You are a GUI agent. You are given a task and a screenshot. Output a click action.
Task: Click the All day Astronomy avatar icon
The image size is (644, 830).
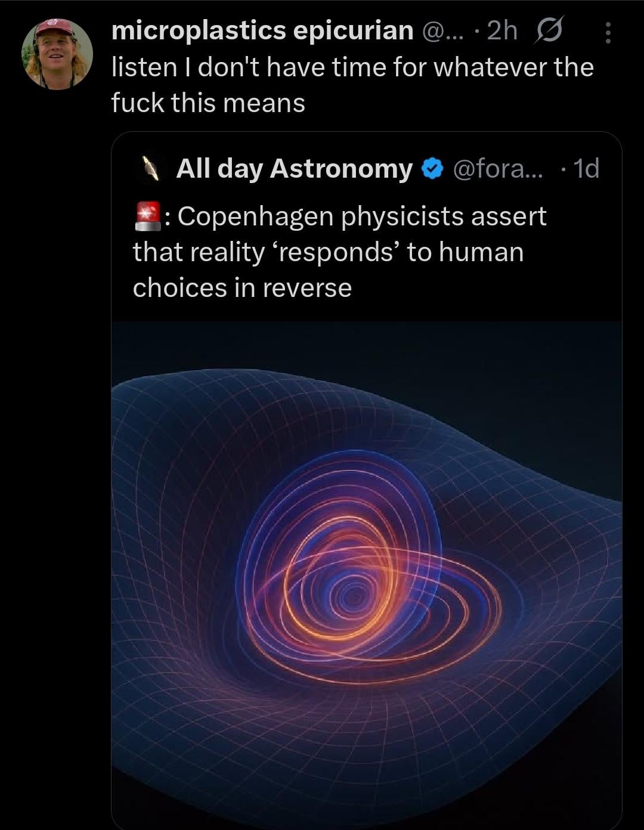click(152, 169)
